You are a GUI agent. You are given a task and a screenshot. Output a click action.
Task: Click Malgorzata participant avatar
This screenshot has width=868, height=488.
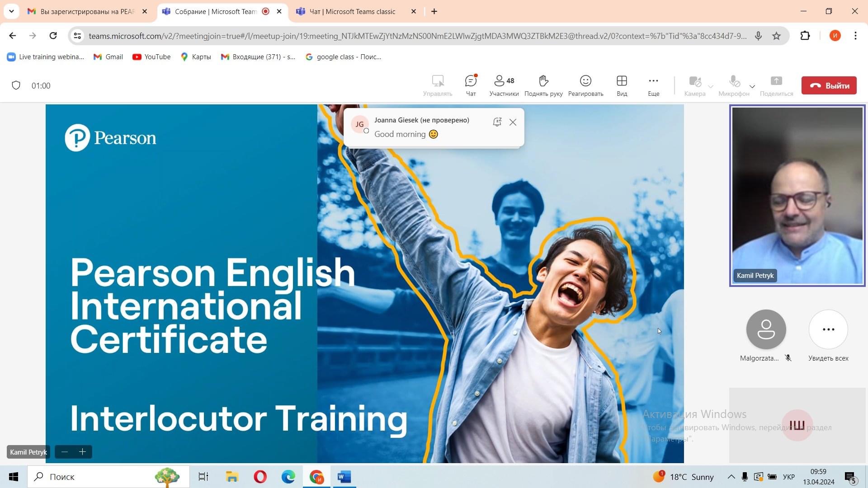pyautogui.click(x=766, y=329)
